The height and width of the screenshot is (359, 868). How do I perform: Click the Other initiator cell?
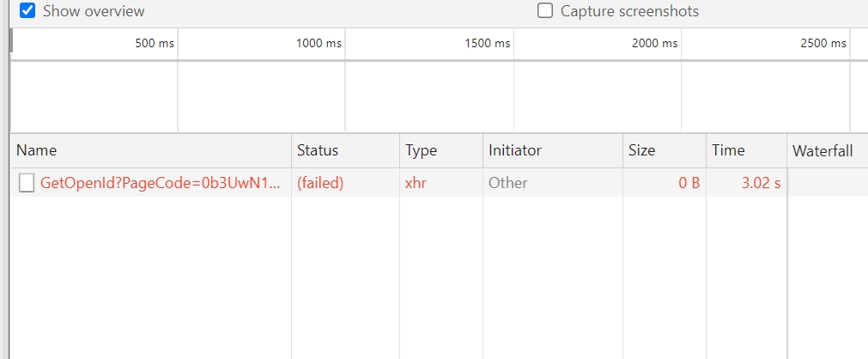508,184
